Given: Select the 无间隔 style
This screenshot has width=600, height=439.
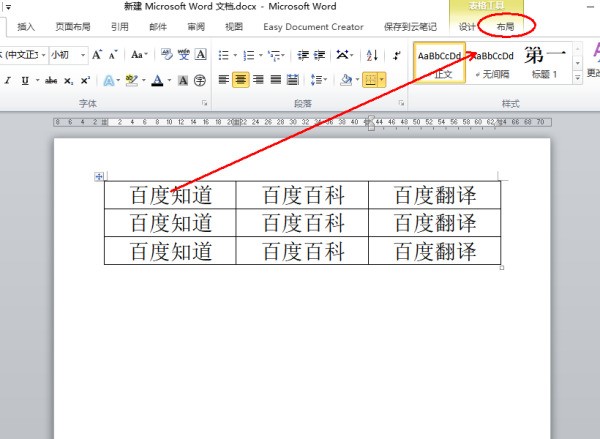Looking at the screenshot, I should coord(493,63).
